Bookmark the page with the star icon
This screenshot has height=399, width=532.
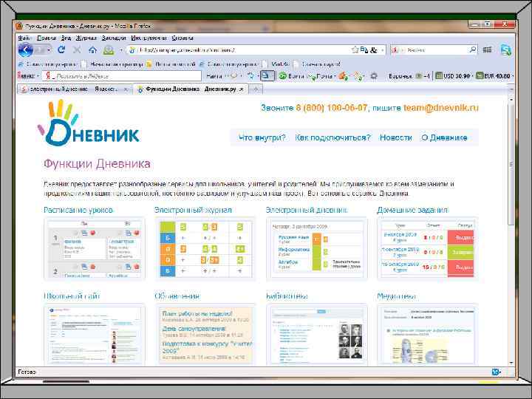point(355,50)
